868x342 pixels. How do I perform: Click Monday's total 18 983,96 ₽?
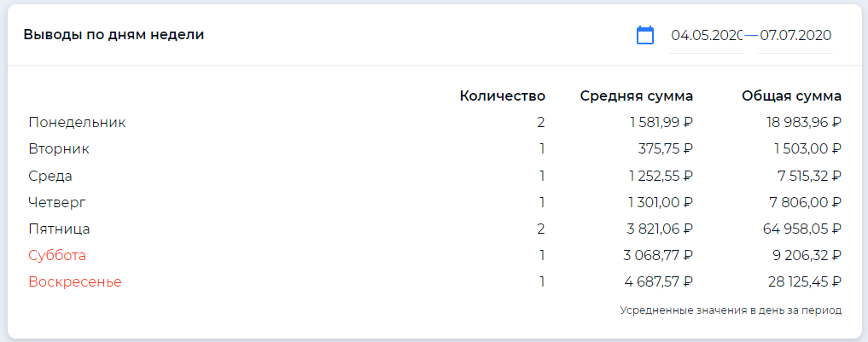click(806, 122)
